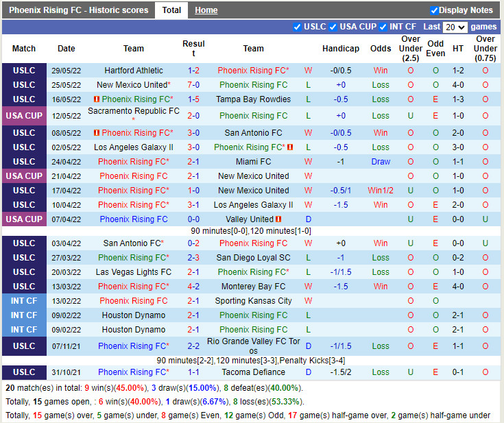
Task: Click red card icon in 08/05/22 San Antonio row
Action: click(97, 133)
